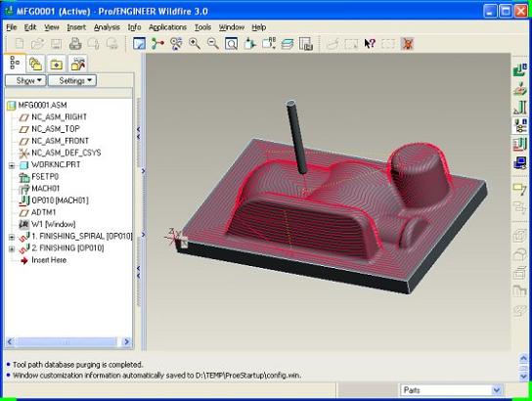Click the Insert Here marker
Screen dimensions: 532x401
tap(49, 260)
